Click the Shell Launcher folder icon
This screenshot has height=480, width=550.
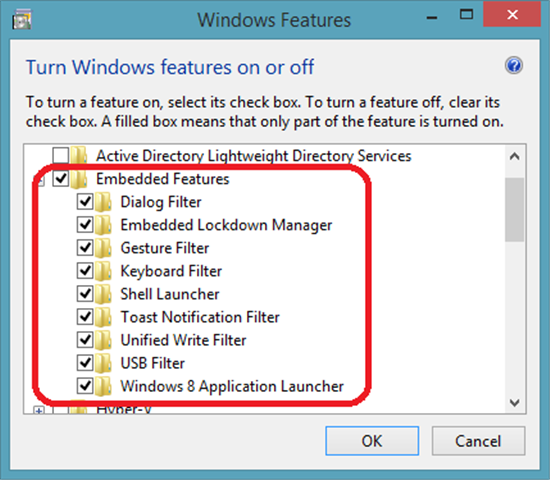coord(103,294)
